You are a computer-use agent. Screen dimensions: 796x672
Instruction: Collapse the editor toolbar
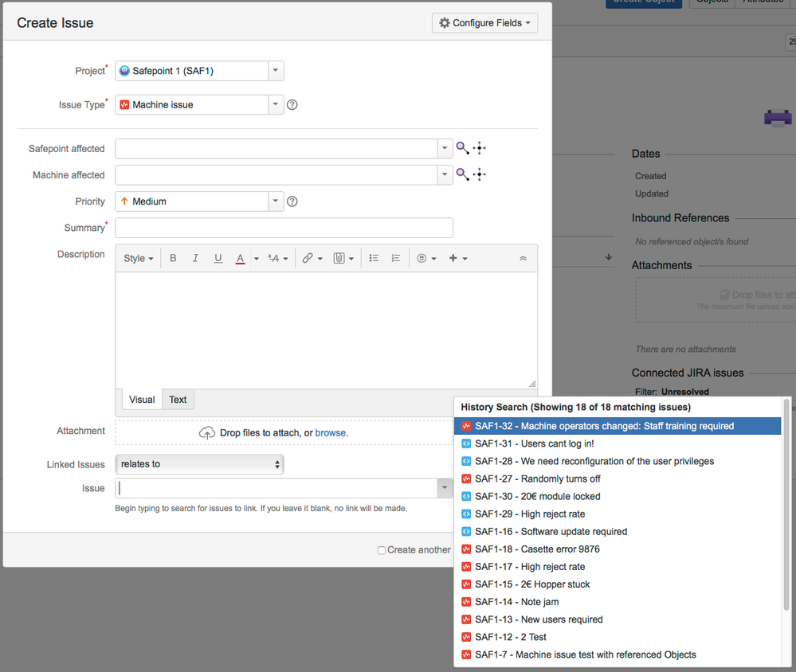point(523,258)
